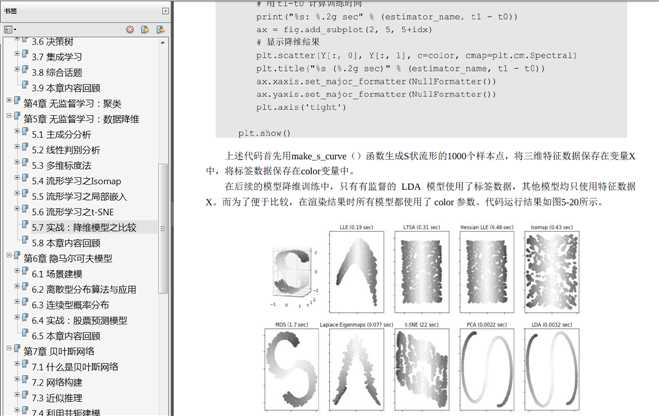The image size is (659, 416).
Task: Expand the 6.2 离散型分布算法与应用 node
Action: 17,286
